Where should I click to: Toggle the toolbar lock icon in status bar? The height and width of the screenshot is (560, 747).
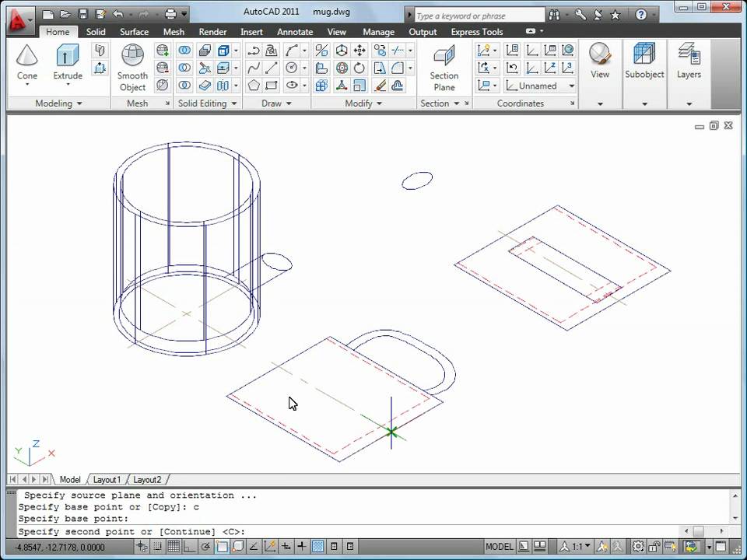coord(654,546)
